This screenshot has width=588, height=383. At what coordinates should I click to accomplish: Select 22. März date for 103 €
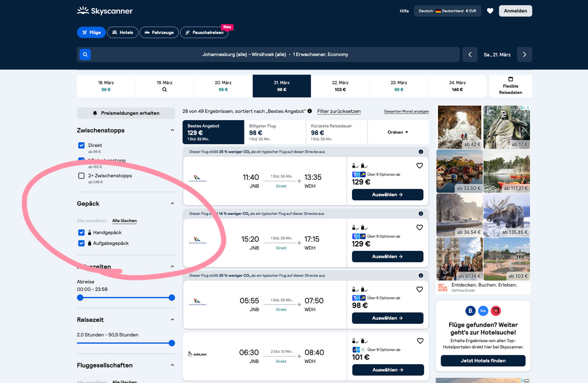point(340,86)
